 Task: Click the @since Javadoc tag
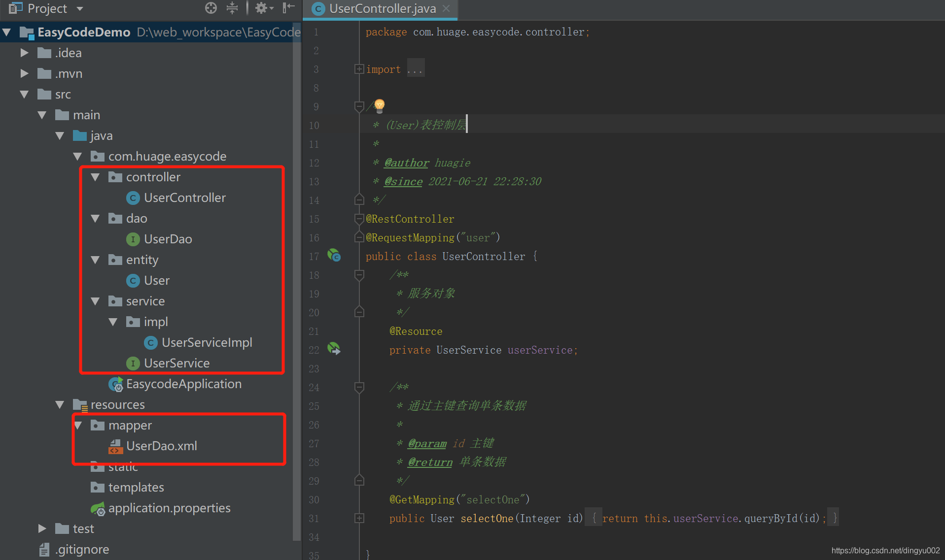[x=403, y=182]
